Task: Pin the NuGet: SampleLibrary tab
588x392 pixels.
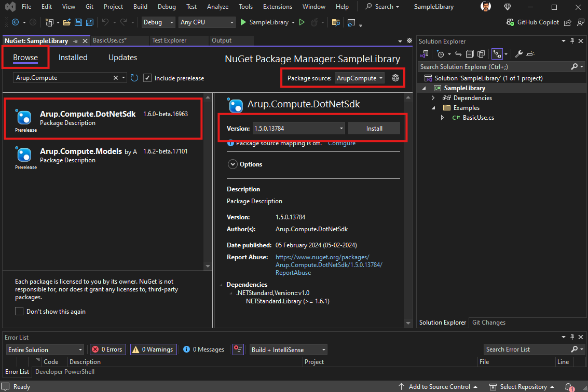Action: pos(75,41)
